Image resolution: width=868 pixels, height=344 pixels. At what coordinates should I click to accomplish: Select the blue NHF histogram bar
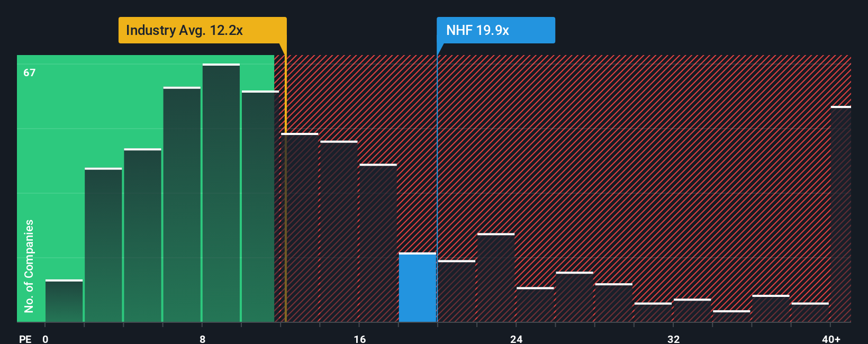pyautogui.click(x=417, y=287)
